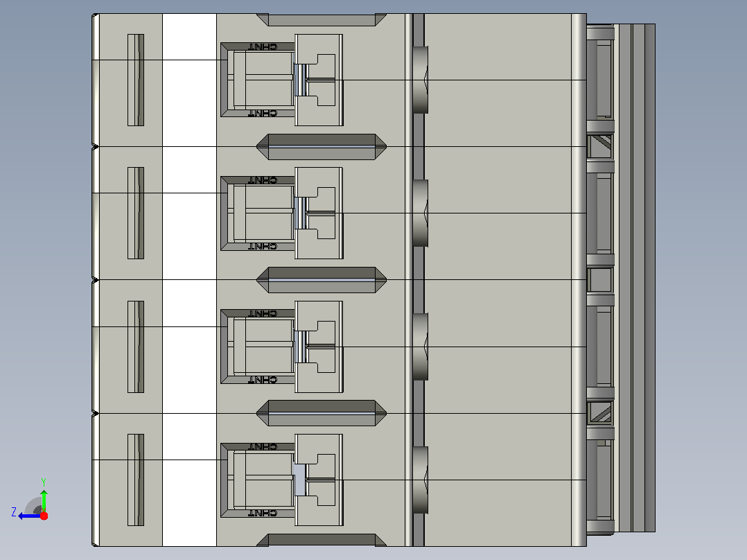Select the topmost pole's upper CHNT label
Screen dimensions: 747x560
[263, 46]
